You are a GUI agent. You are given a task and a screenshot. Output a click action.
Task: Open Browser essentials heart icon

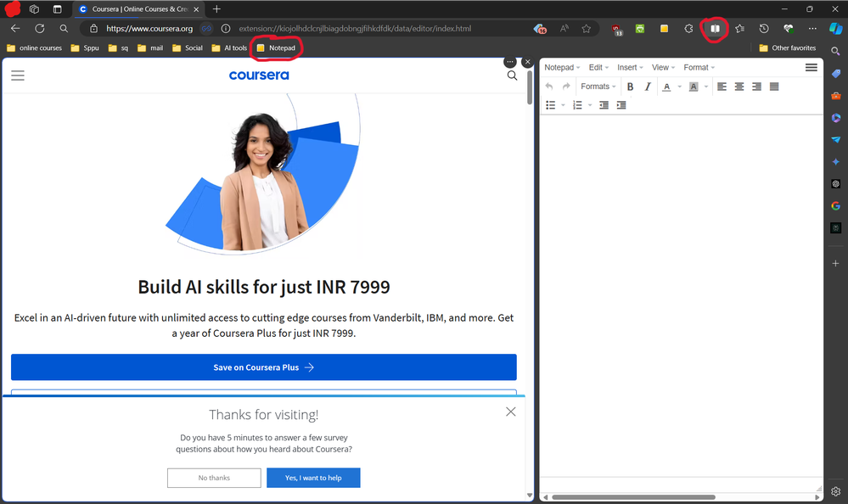[788, 29]
